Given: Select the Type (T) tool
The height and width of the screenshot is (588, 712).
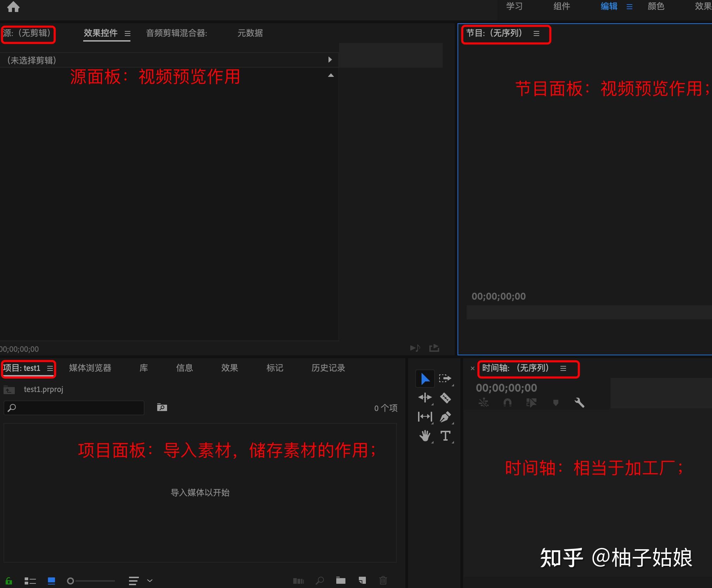Looking at the screenshot, I should (446, 436).
